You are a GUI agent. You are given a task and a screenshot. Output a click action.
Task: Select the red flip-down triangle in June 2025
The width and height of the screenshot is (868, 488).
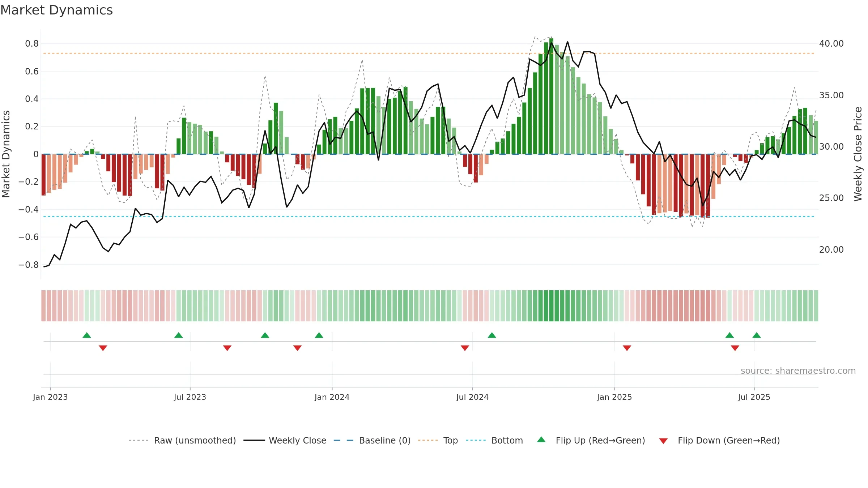point(735,348)
